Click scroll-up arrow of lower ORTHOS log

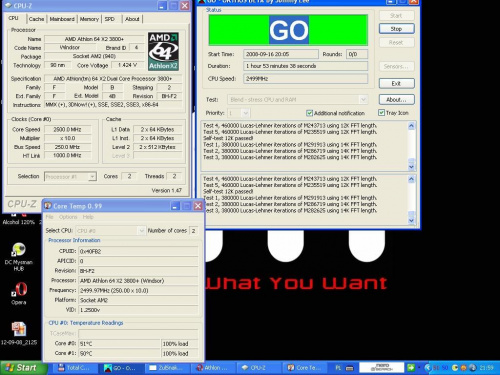[412, 179]
